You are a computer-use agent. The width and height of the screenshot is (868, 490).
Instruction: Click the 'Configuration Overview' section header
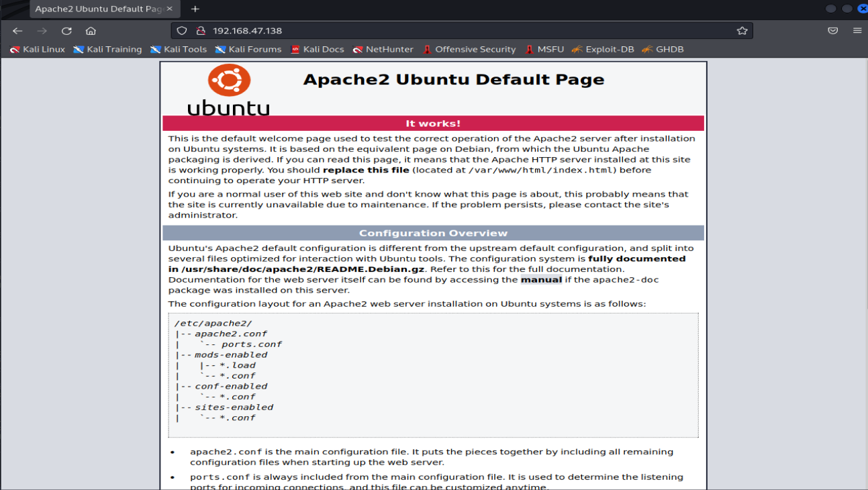433,234
